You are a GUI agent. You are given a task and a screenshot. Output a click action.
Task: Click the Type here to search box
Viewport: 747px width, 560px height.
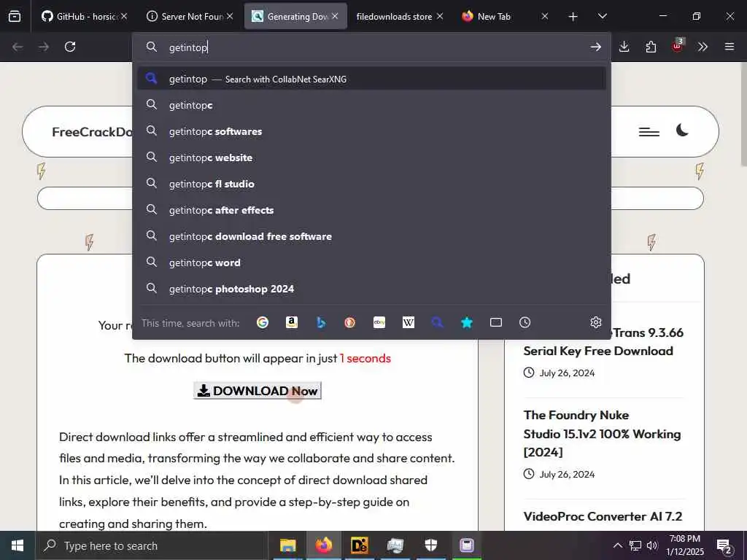click(x=152, y=545)
